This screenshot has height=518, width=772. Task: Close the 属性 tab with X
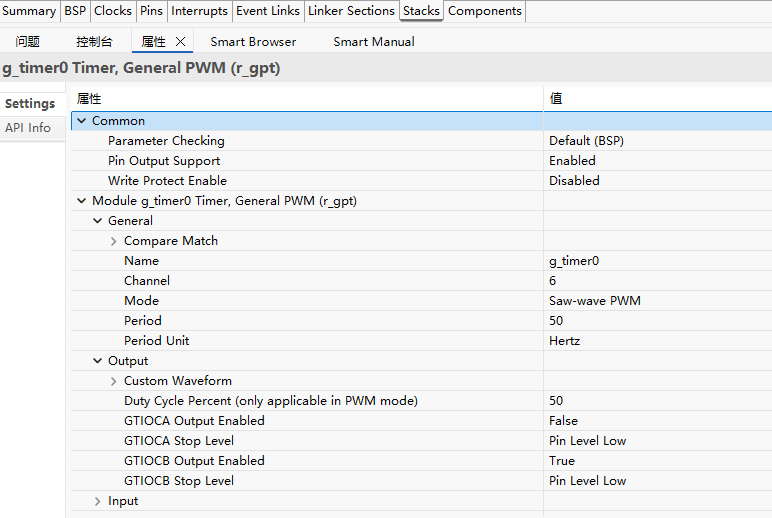coord(180,42)
